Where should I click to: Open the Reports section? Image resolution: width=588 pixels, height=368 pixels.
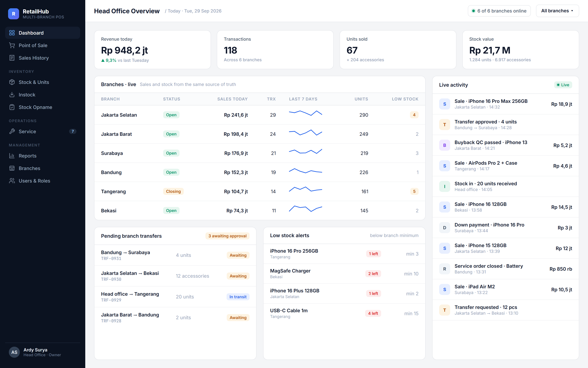click(x=42, y=156)
